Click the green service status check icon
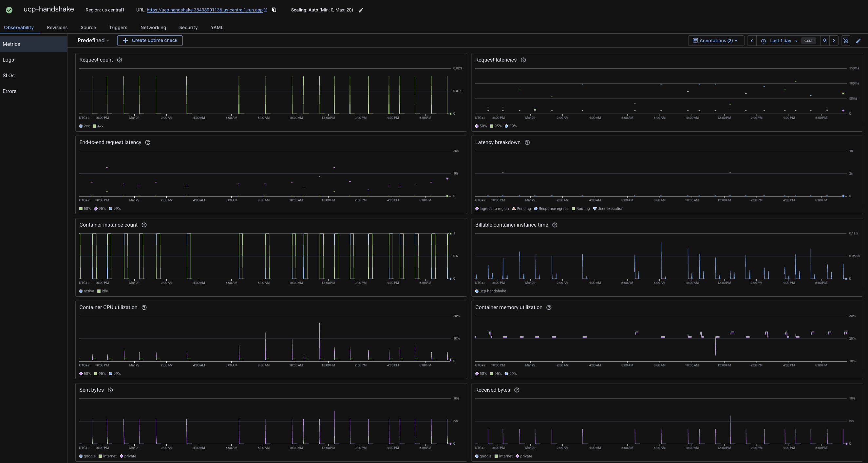 pos(9,10)
